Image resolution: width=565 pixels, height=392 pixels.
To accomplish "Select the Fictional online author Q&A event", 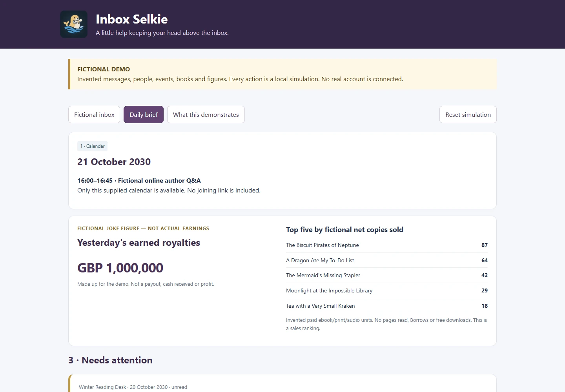I will tap(139, 181).
